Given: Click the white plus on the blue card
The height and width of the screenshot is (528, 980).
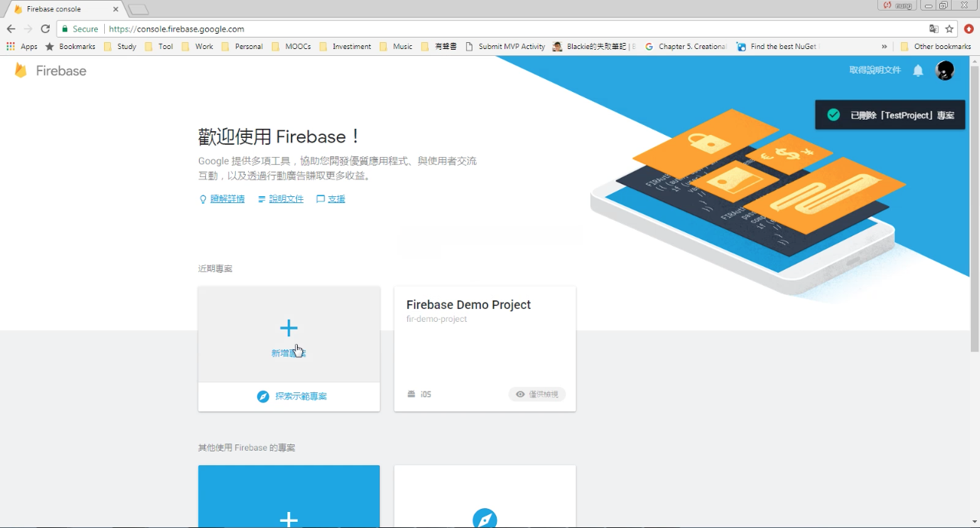Looking at the screenshot, I should (289, 520).
